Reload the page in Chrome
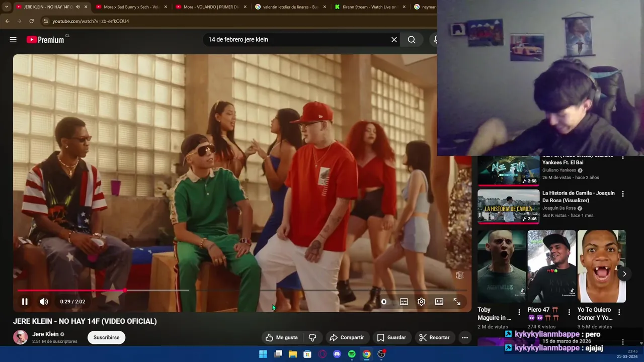The image size is (644, 362). (x=31, y=21)
